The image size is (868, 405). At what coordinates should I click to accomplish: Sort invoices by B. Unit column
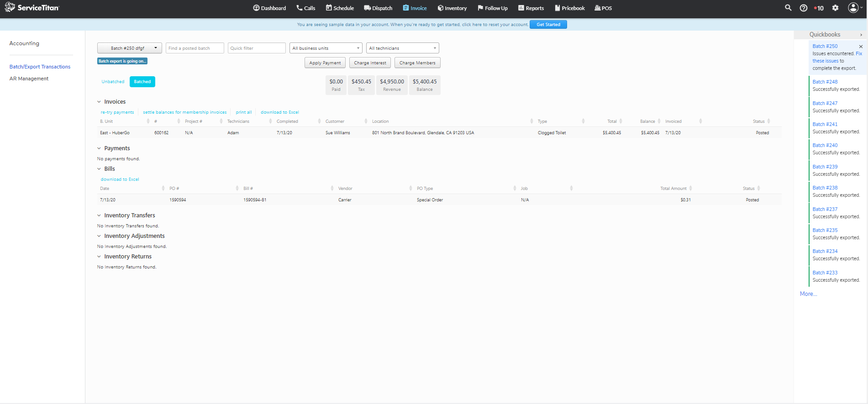click(x=148, y=121)
